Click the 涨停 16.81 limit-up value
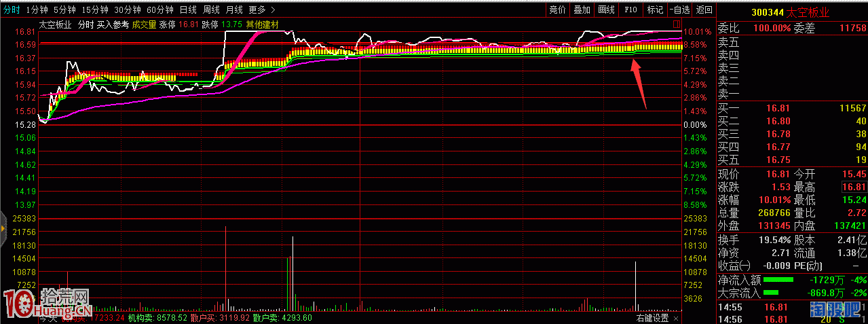The height and width of the screenshot is (324, 868). (189, 24)
